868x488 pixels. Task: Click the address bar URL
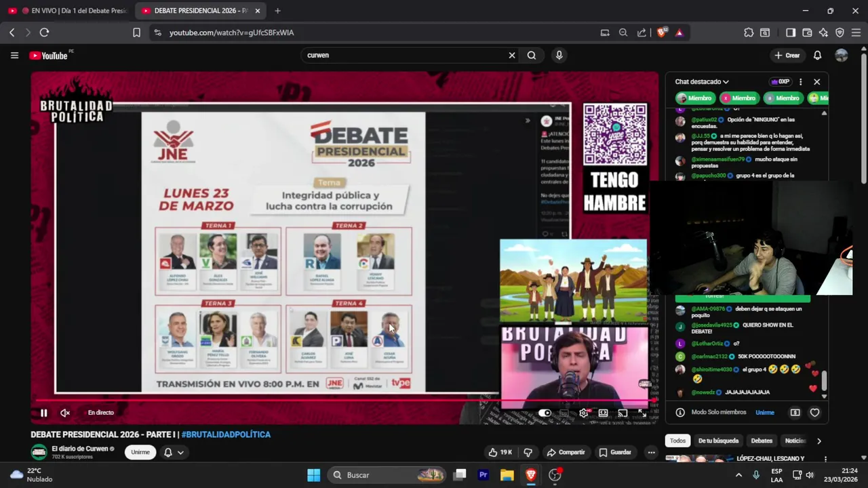[x=231, y=33]
